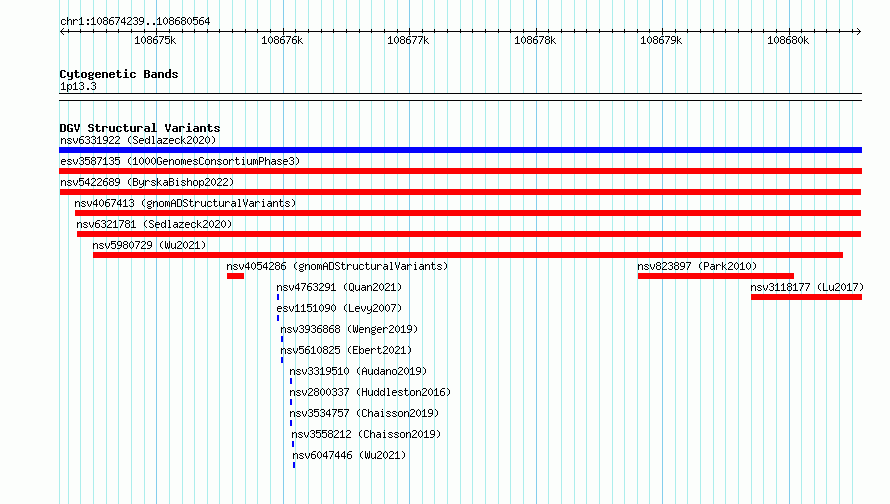Open nsv3936868 (Wenger2019) label
Image resolution: width=890 pixels, height=504 pixels.
349,329
